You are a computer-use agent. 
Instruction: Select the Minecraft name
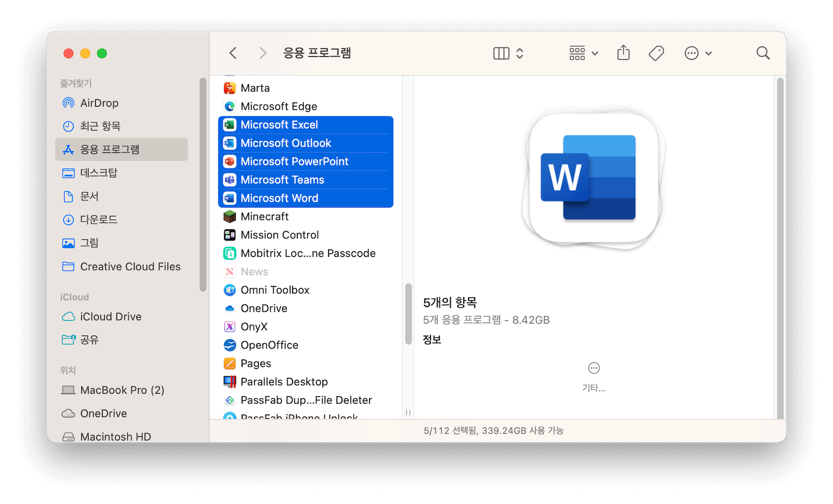(264, 216)
